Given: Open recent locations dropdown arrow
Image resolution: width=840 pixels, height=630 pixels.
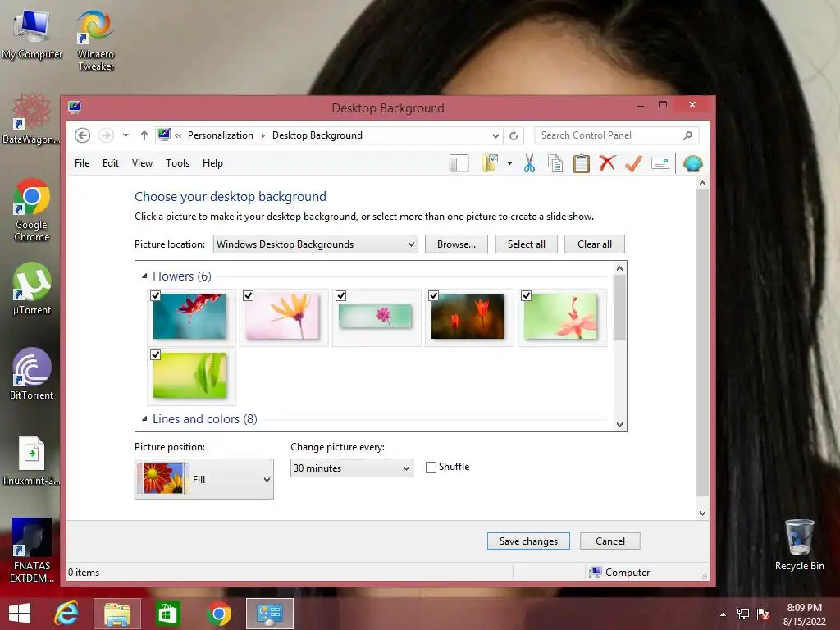Looking at the screenshot, I should click(x=126, y=135).
